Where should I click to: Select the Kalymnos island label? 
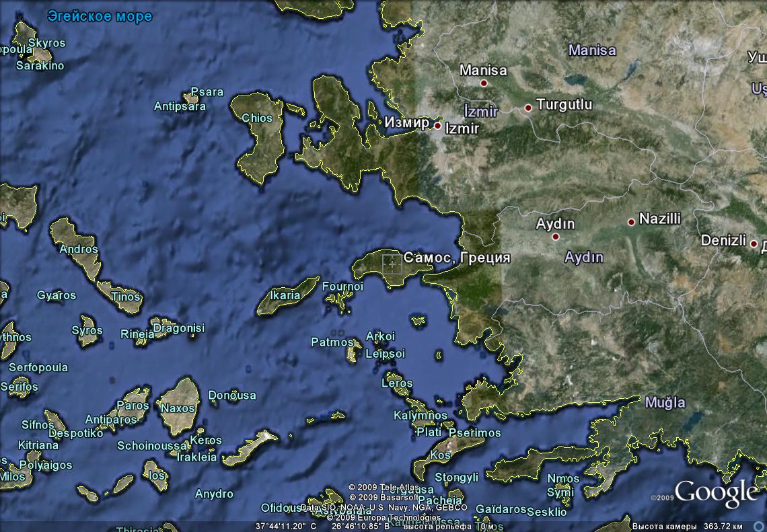pyautogui.click(x=421, y=416)
